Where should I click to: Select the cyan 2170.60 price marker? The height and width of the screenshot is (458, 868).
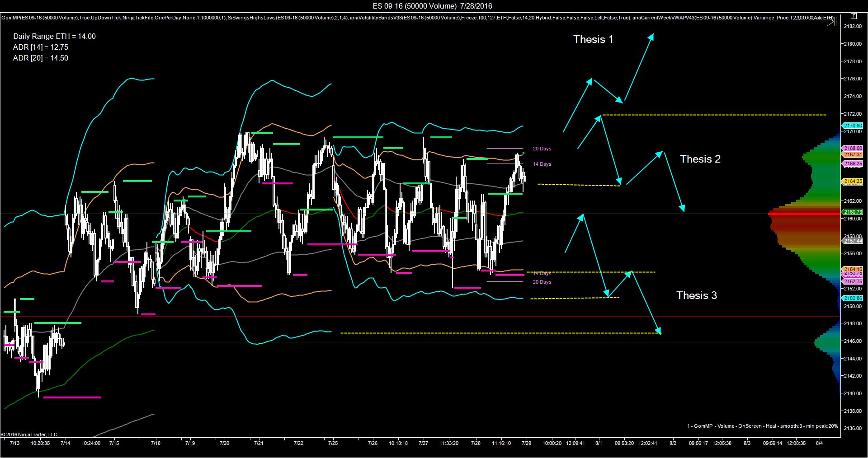[x=853, y=126]
